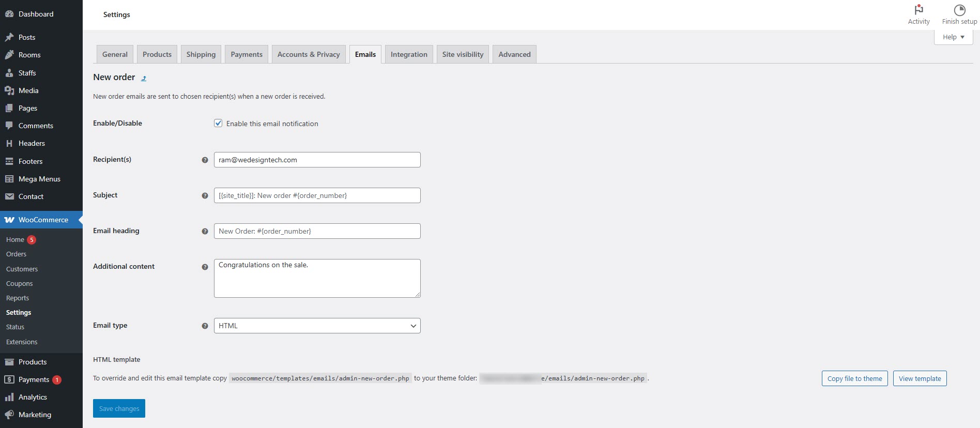The image size is (980, 428).
Task: Click the return-to-emails arrow beside New order
Action: coord(144,78)
